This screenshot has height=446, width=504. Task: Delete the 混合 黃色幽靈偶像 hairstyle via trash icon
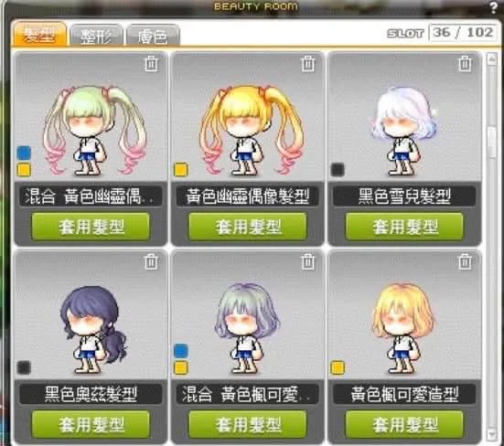pos(152,63)
